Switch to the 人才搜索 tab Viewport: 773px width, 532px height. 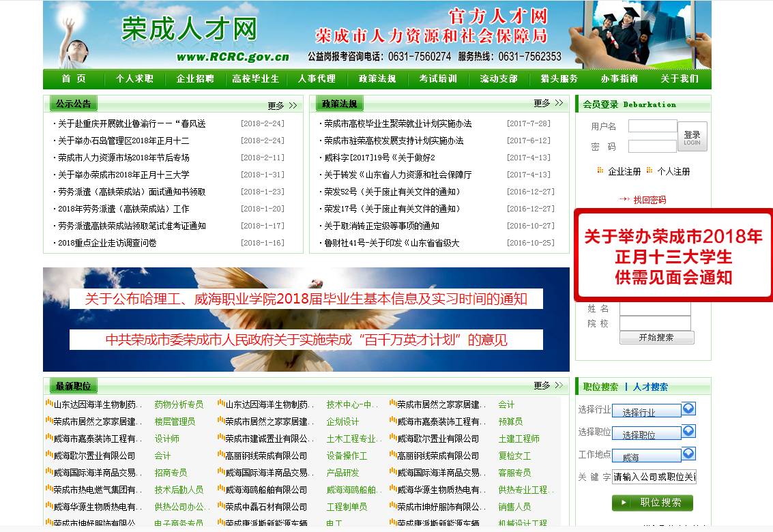(650, 387)
